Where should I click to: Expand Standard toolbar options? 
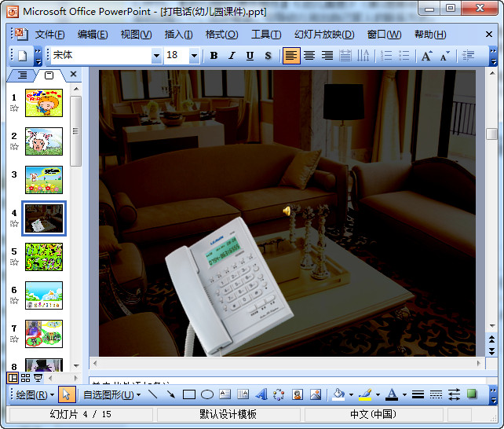coord(38,56)
